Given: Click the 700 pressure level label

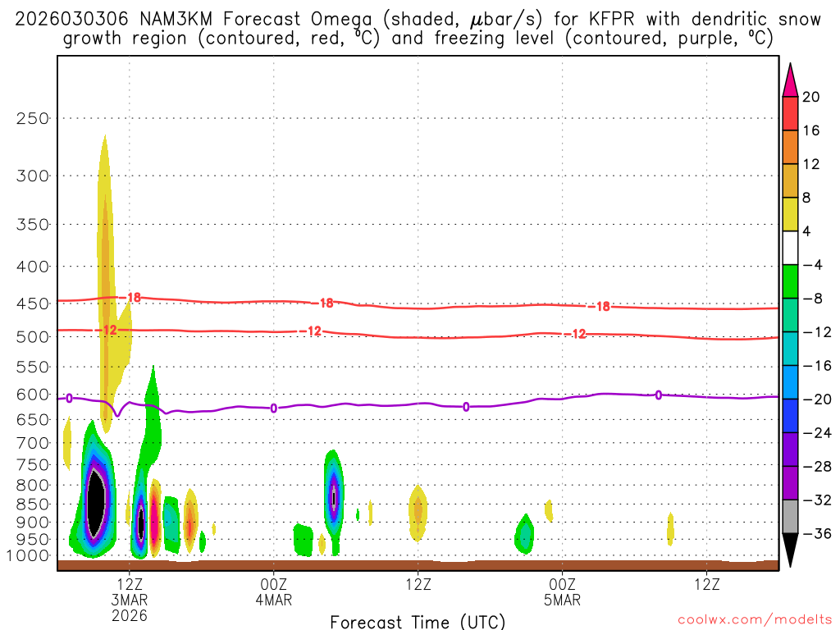Looking at the screenshot, I should point(33,443).
